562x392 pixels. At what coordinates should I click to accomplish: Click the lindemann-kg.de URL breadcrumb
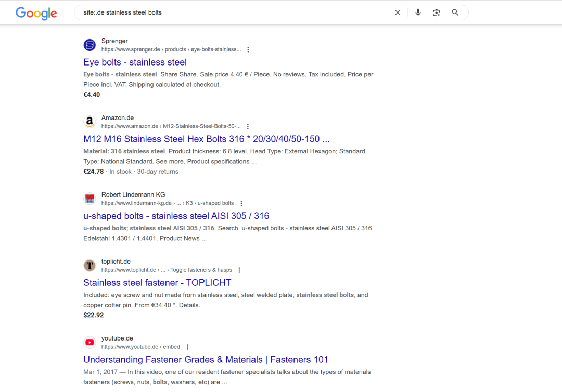(168, 203)
